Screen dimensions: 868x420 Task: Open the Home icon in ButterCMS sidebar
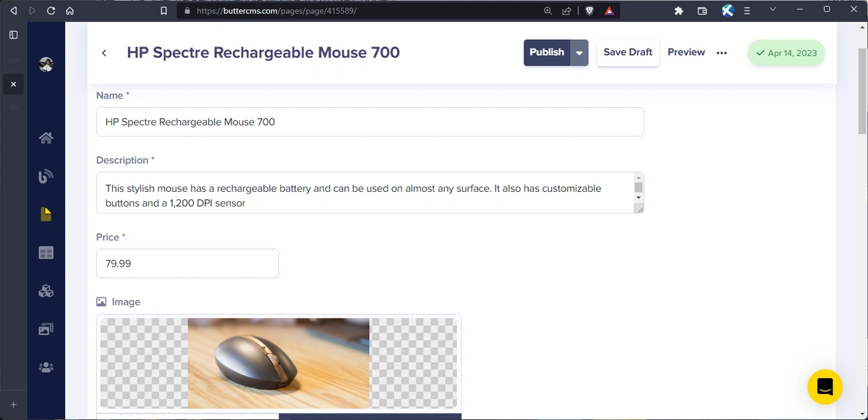[46, 138]
